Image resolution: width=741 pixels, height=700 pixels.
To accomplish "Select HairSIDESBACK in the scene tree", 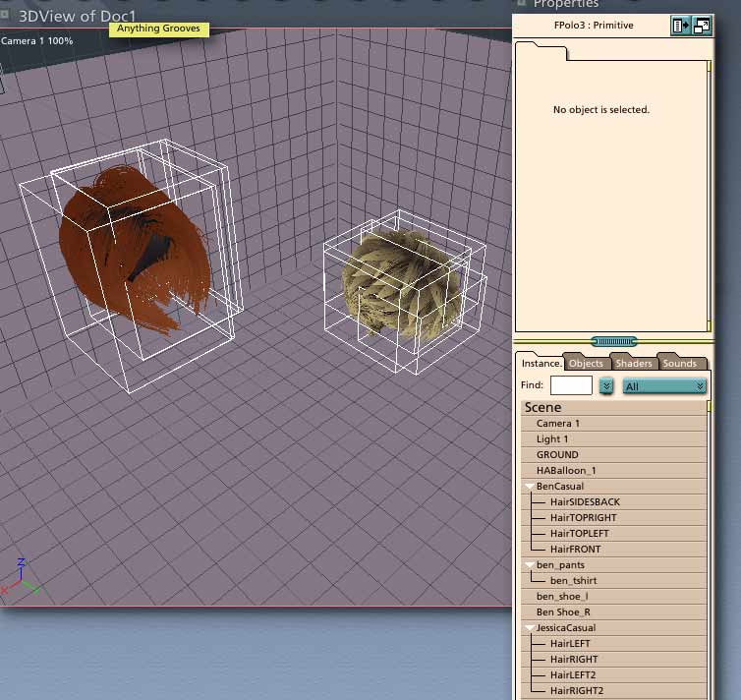I will (585, 502).
